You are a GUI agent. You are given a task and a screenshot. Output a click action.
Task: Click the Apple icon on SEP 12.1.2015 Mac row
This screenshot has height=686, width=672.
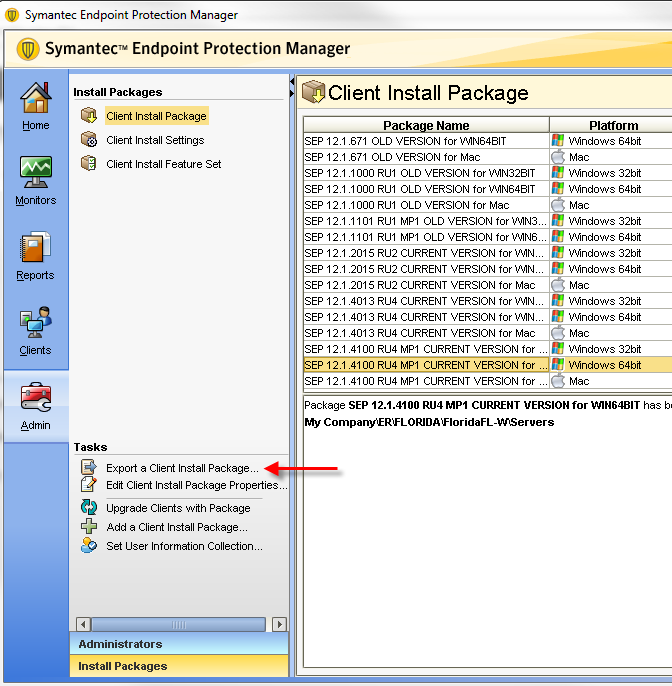pos(558,285)
